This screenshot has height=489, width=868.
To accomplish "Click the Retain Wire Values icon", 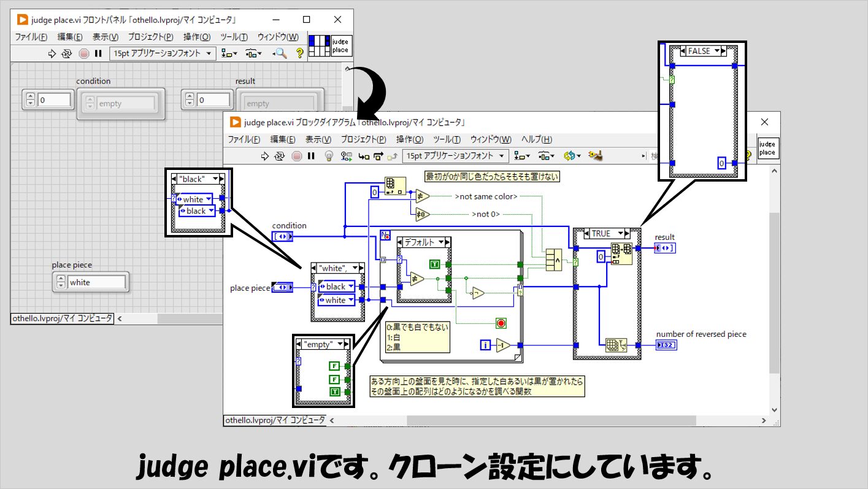I will click(x=346, y=156).
